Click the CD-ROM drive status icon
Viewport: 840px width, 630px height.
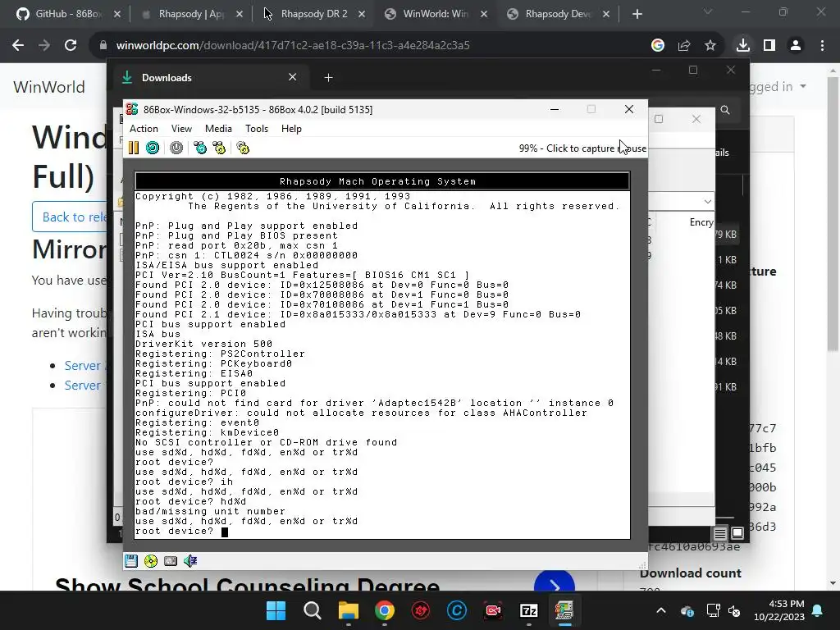151,561
